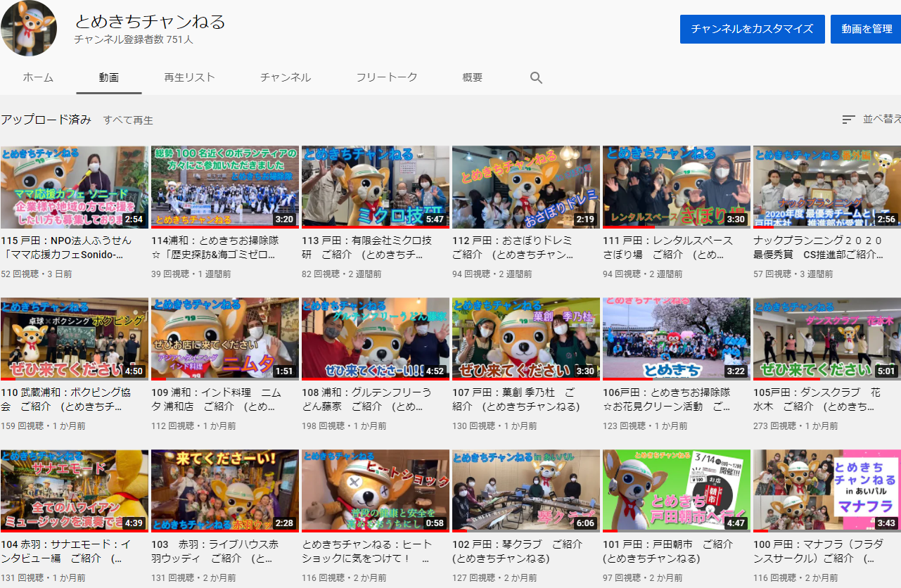The height and width of the screenshot is (588, 901).
Task: Click the 動画を管理 button
Action: [866, 29]
